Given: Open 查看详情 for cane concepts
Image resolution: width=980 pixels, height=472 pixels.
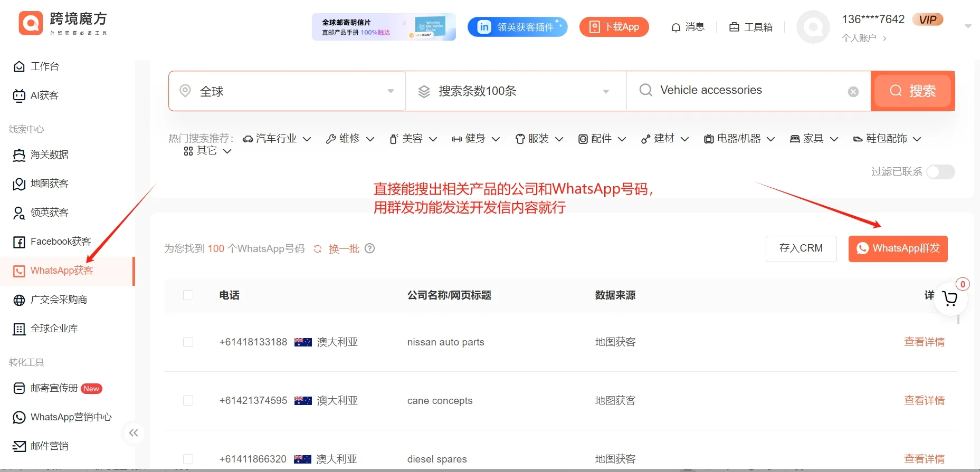Looking at the screenshot, I should click(x=924, y=401).
